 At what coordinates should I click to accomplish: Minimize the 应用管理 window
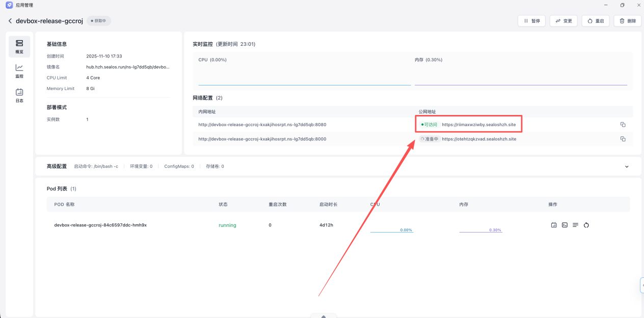(606, 5)
